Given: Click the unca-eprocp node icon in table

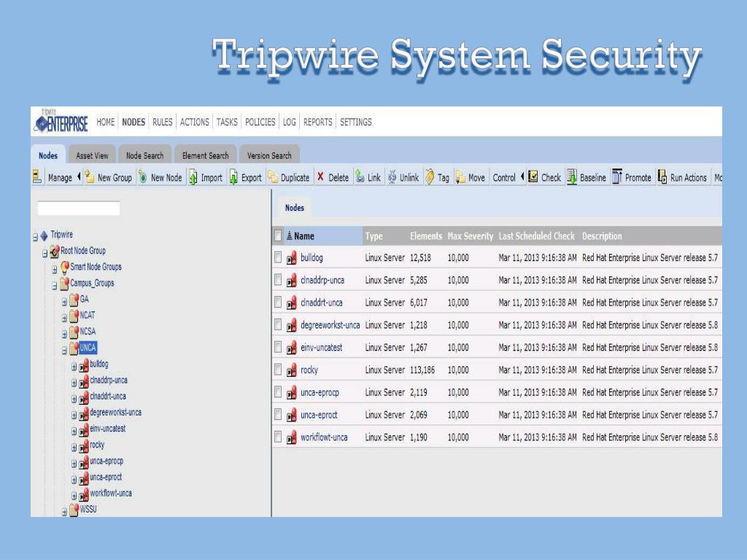Looking at the screenshot, I should [x=292, y=393].
